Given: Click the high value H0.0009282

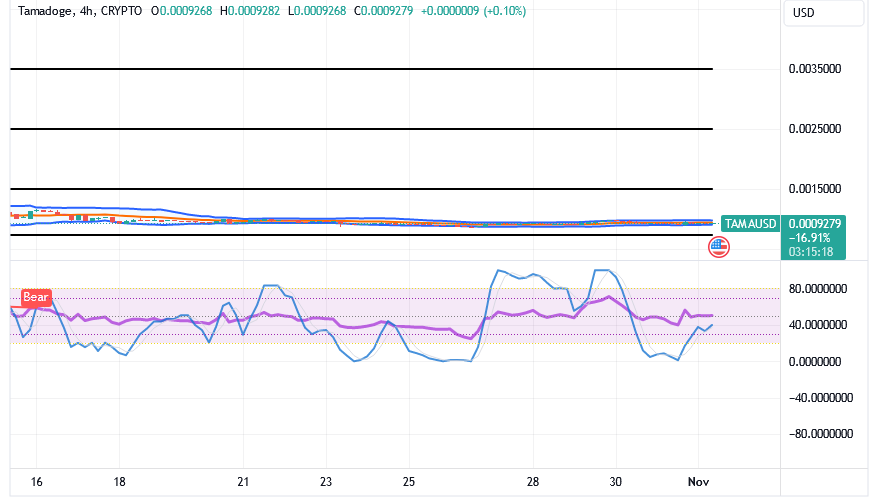Looking at the screenshot, I should (x=250, y=11).
